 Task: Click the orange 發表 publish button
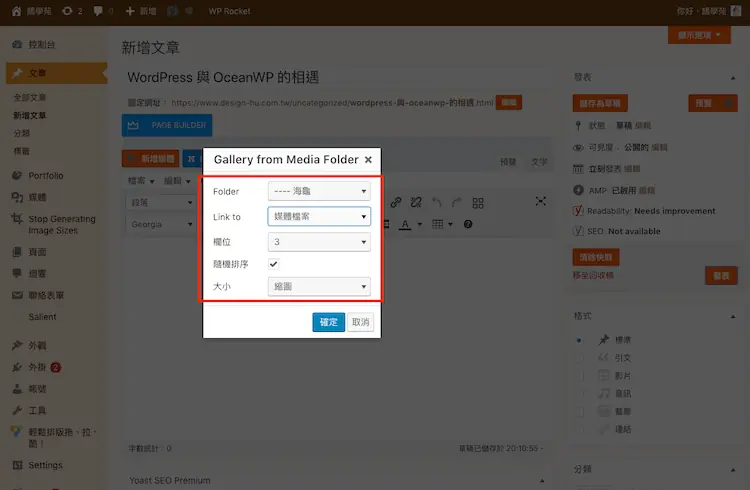pyautogui.click(x=721, y=276)
